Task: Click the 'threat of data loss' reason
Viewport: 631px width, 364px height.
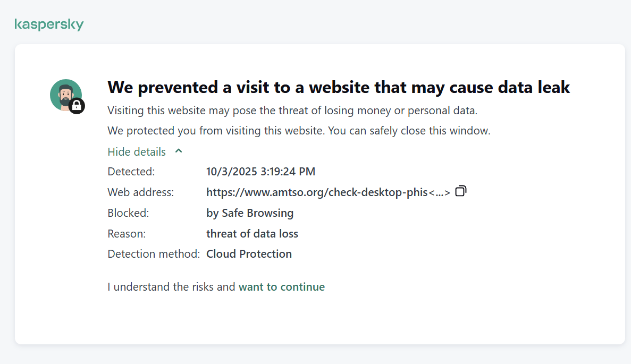Action: [x=252, y=234]
